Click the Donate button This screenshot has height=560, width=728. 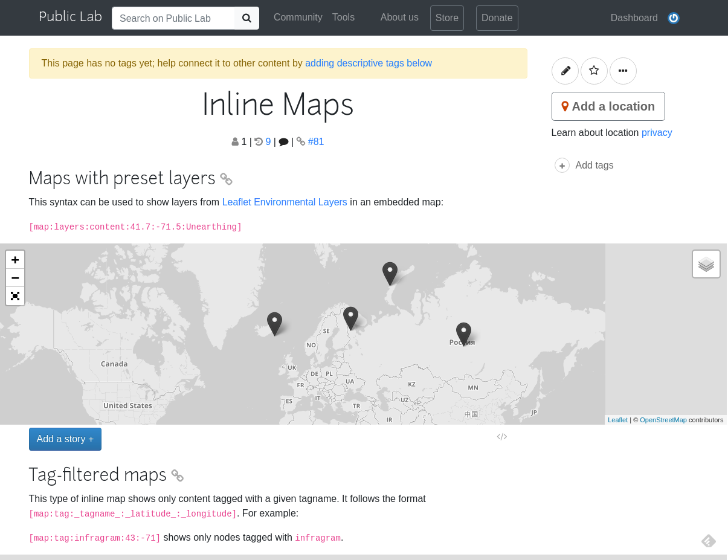(497, 18)
